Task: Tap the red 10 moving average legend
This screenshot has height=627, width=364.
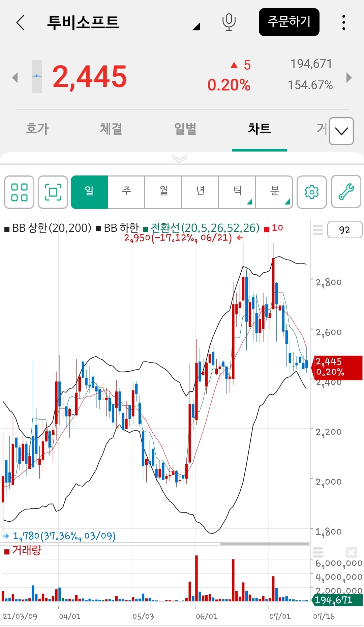Action: (274, 228)
